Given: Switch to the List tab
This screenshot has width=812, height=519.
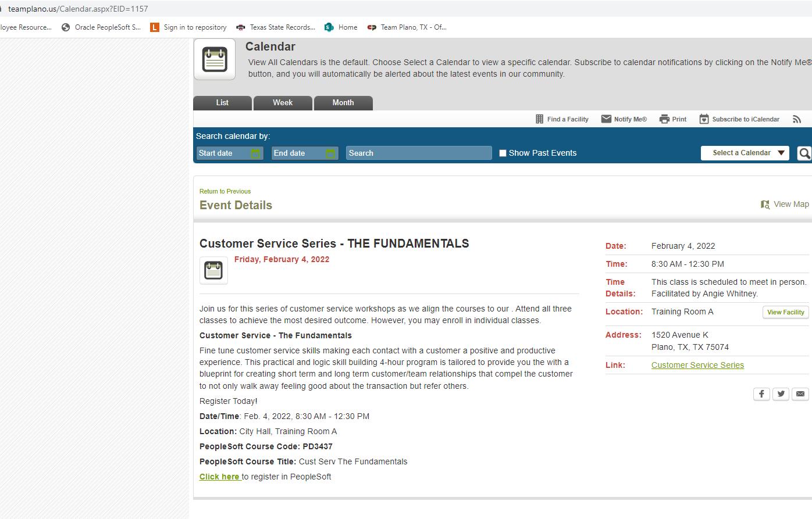Looking at the screenshot, I should point(222,103).
